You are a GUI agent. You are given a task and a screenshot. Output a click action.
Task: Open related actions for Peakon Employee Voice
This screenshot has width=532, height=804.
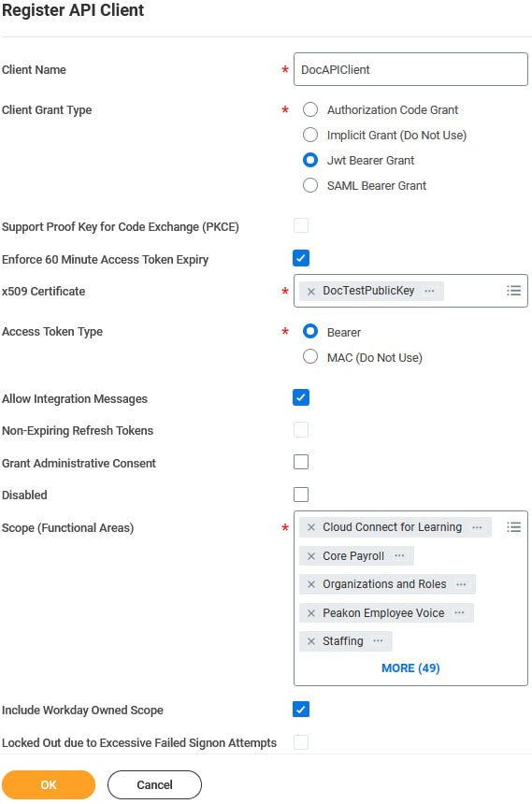(459, 612)
